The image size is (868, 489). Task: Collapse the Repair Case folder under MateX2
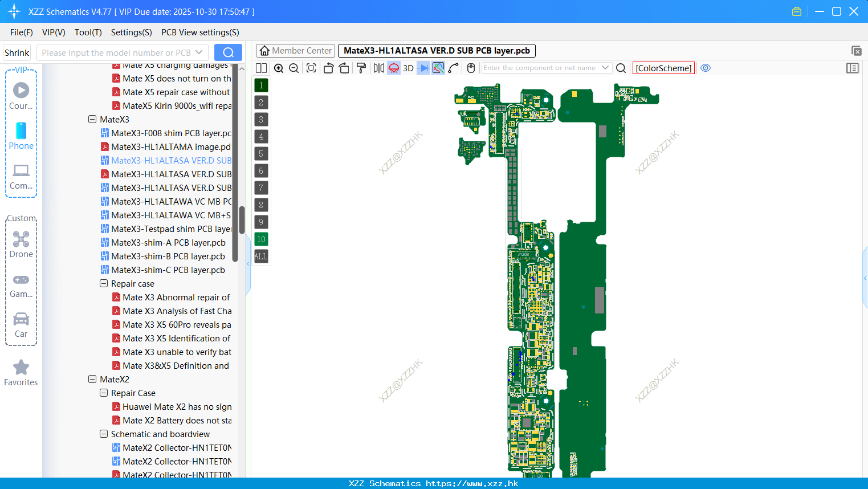pos(104,393)
